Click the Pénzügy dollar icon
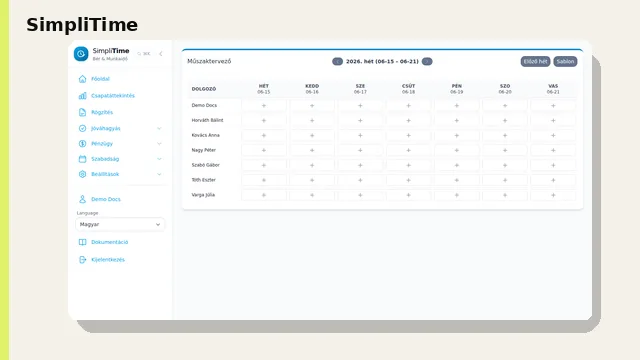Viewport: 640px width, 360px height. [x=82, y=144]
